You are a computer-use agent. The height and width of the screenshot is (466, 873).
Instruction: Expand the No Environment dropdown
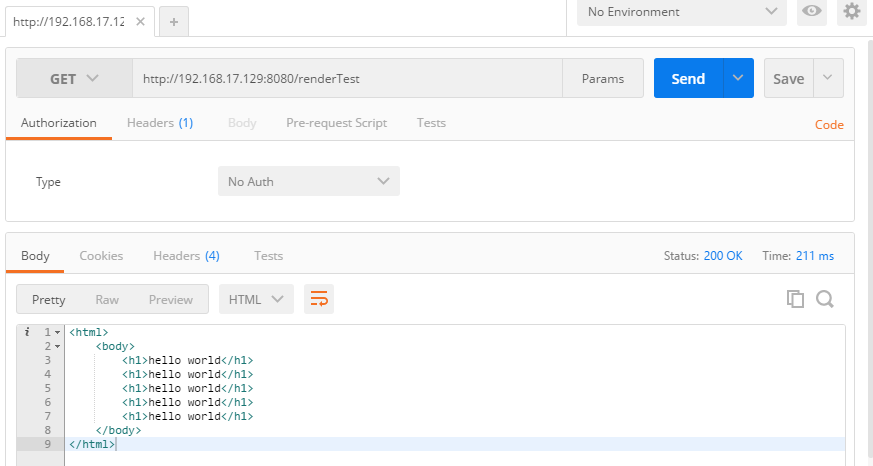(682, 12)
